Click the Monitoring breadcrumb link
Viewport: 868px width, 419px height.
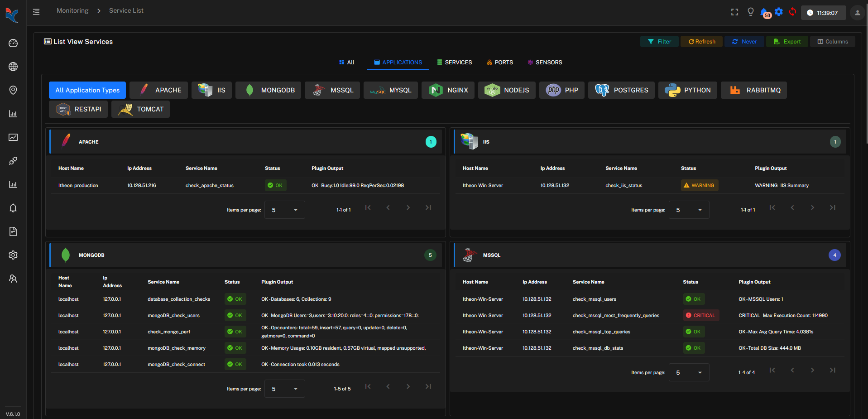72,10
